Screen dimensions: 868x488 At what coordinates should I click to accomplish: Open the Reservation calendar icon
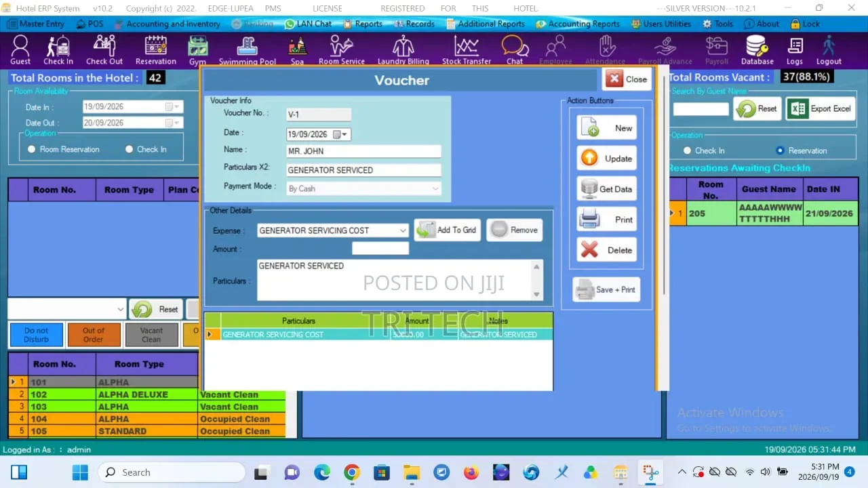(x=156, y=50)
